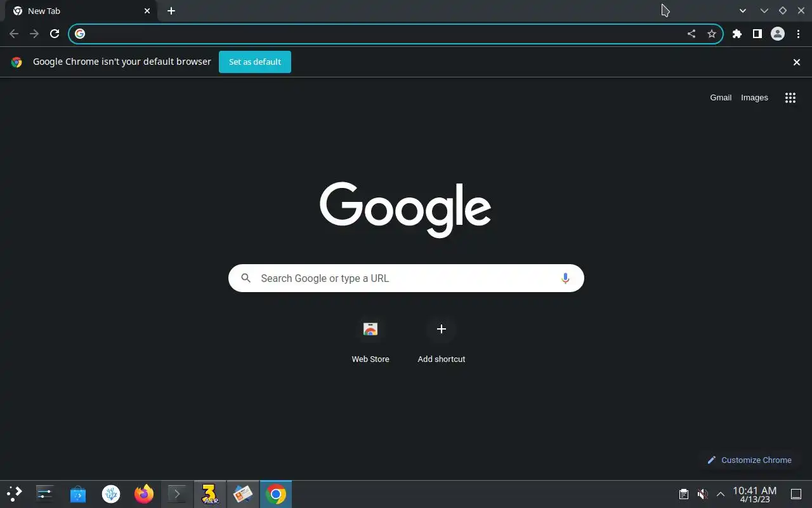Click the Google logo
The height and width of the screenshot is (508, 812).
coord(405,210)
